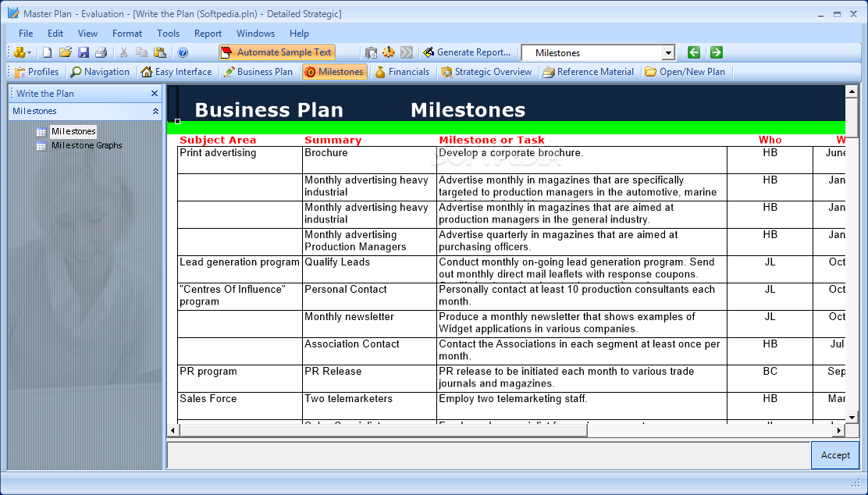Image resolution: width=868 pixels, height=495 pixels.
Task: Click the text entry field beside Accept
Action: tap(489, 455)
